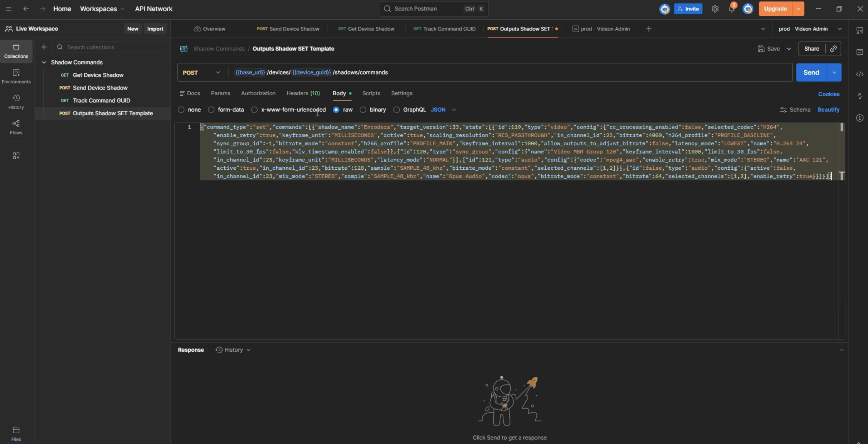Screen dimensions: 868x444
Task: Open the configure sidebar grid icon
Action: click(16, 155)
